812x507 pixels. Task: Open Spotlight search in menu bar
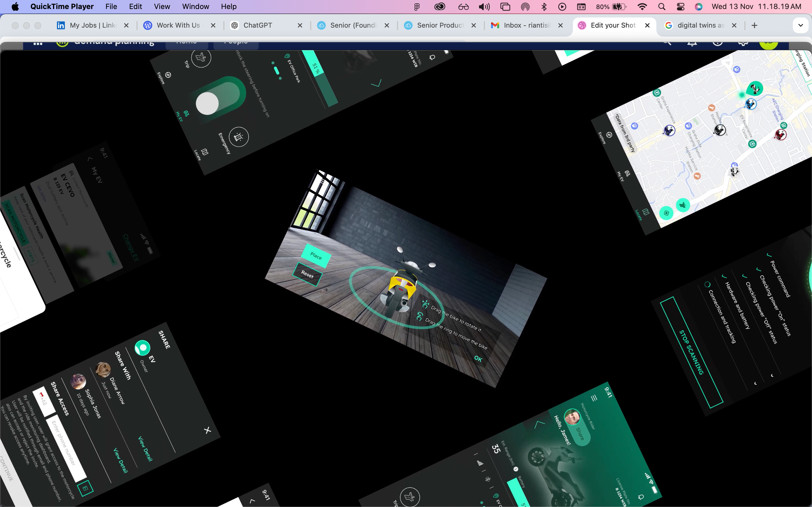(661, 7)
